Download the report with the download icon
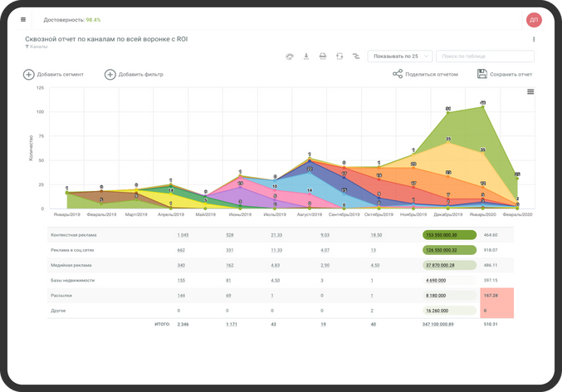562x392 pixels. (x=306, y=56)
